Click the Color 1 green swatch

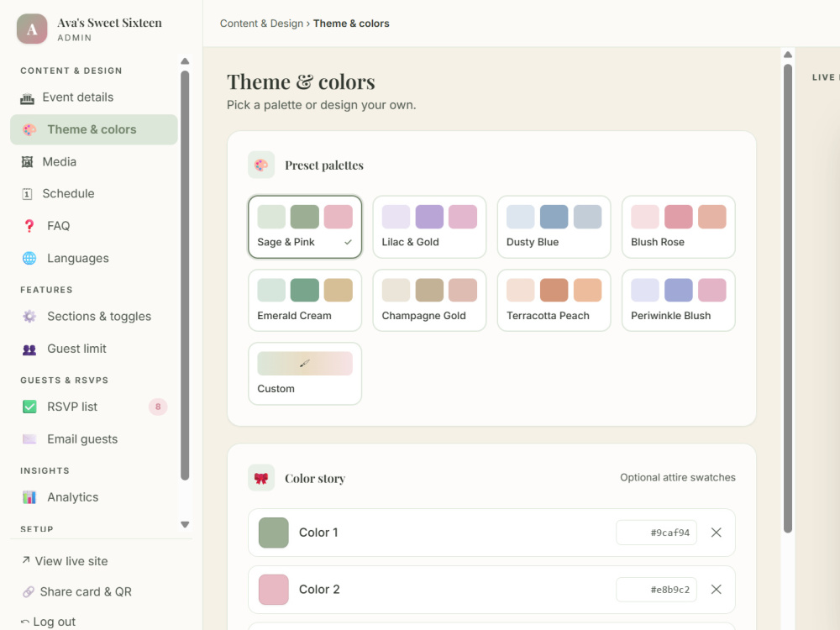(274, 533)
